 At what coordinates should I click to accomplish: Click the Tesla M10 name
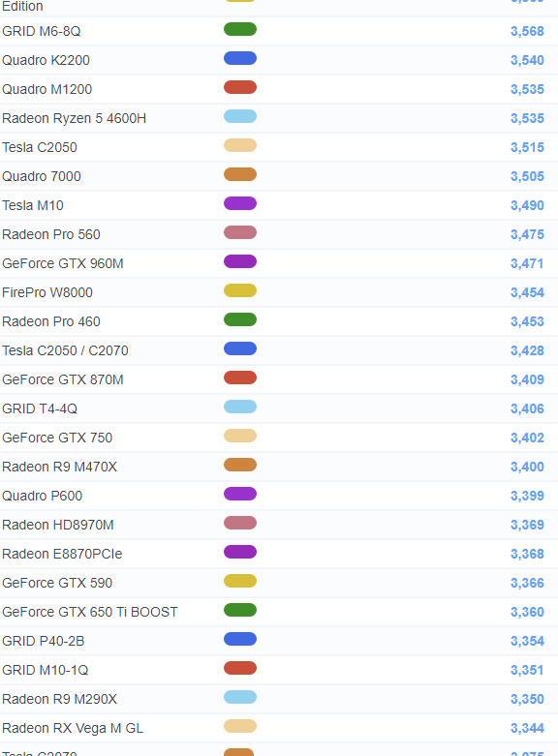[x=33, y=205]
